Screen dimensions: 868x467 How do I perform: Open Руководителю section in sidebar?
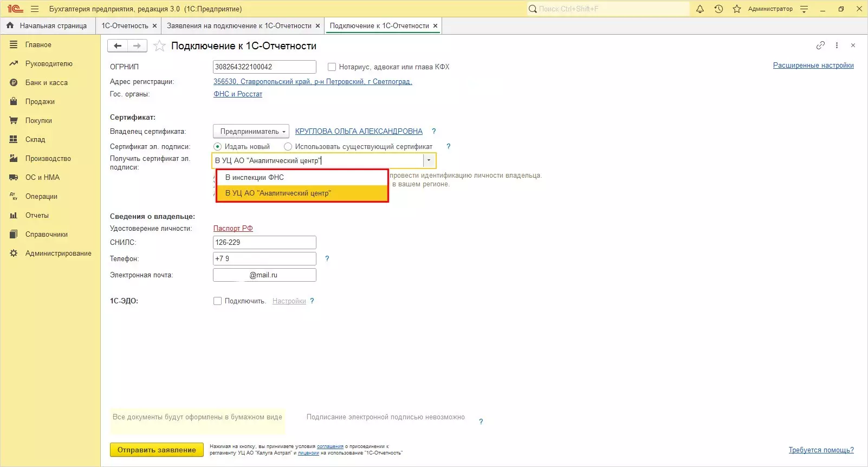point(49,64)
